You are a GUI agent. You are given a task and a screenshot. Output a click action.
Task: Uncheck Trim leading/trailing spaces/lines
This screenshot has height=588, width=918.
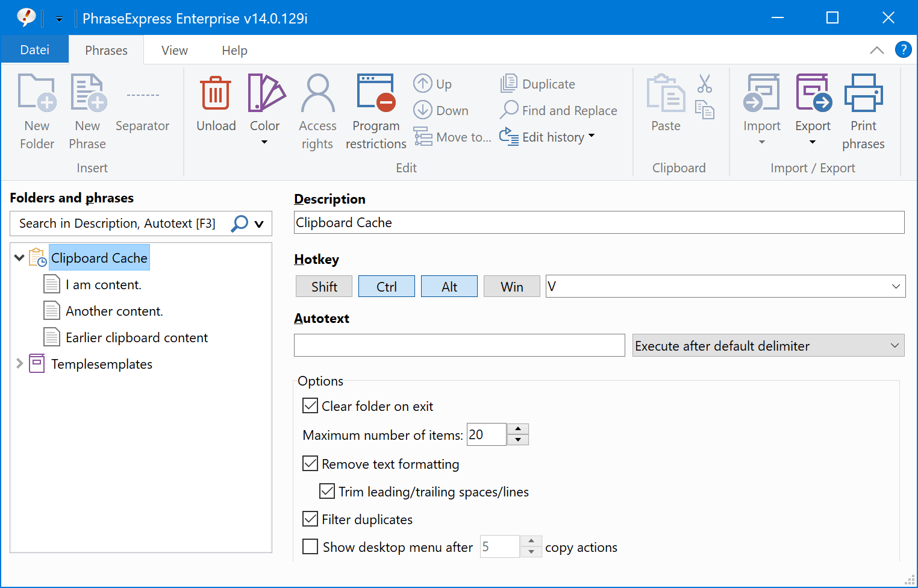click(x=327, y=491)
